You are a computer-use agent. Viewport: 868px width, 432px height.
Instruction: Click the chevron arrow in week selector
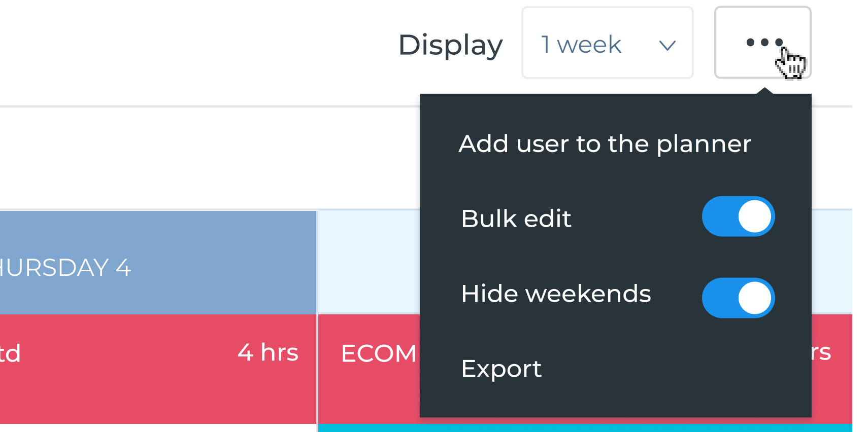pos(666,45)
